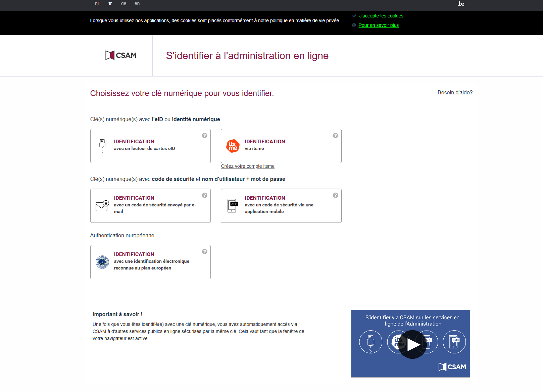Screen dimensions: 543x392
Task: Open help for e-mail security code option
Action: click(204, 195)
